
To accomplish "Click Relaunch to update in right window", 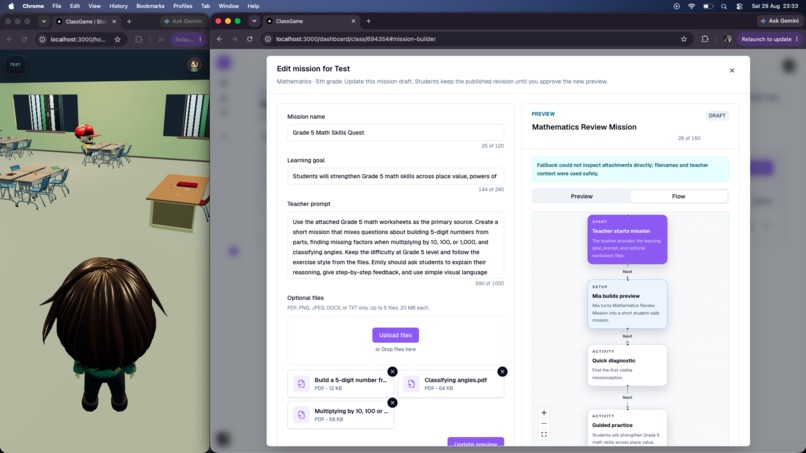I will (770, 39).
